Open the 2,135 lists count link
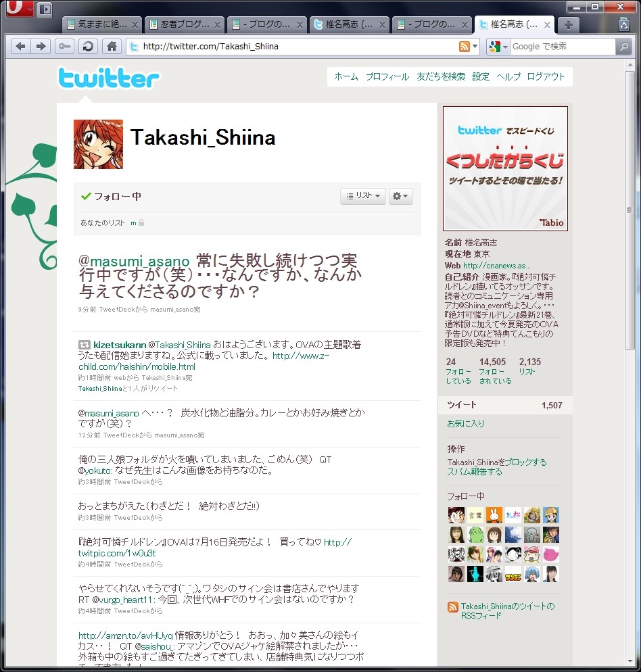Image resolution: width=641 pixels, height=672 pixels. point(530,366)
